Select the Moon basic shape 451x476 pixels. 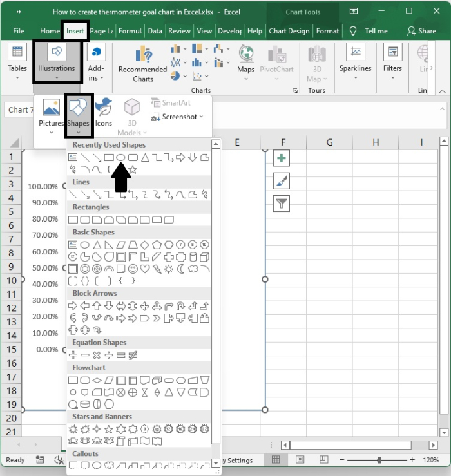coord(180,269)
